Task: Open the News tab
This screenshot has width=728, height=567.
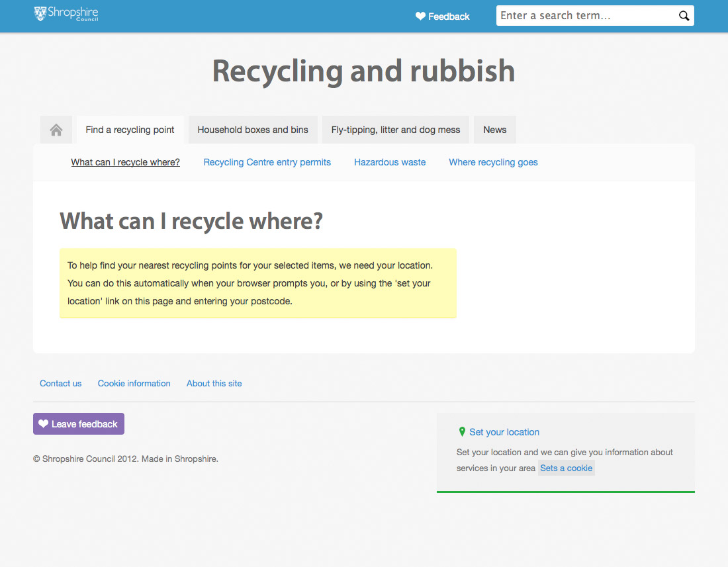Action: [x=494, y=130]
